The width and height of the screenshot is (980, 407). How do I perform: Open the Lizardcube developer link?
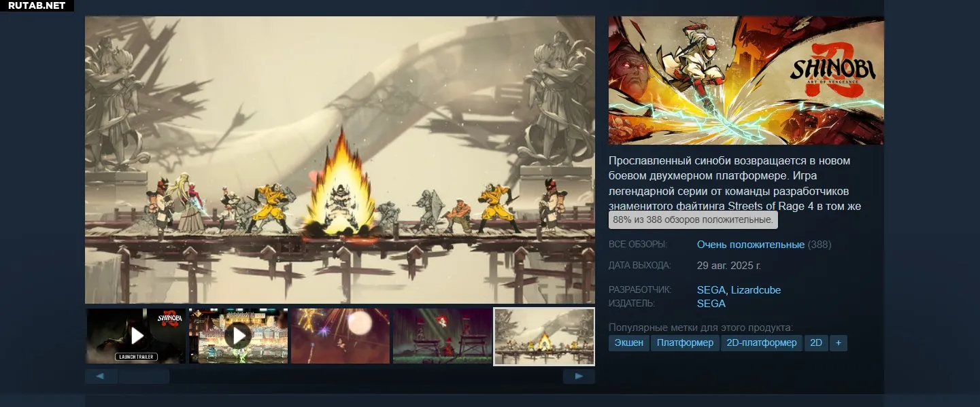[756, 290]
